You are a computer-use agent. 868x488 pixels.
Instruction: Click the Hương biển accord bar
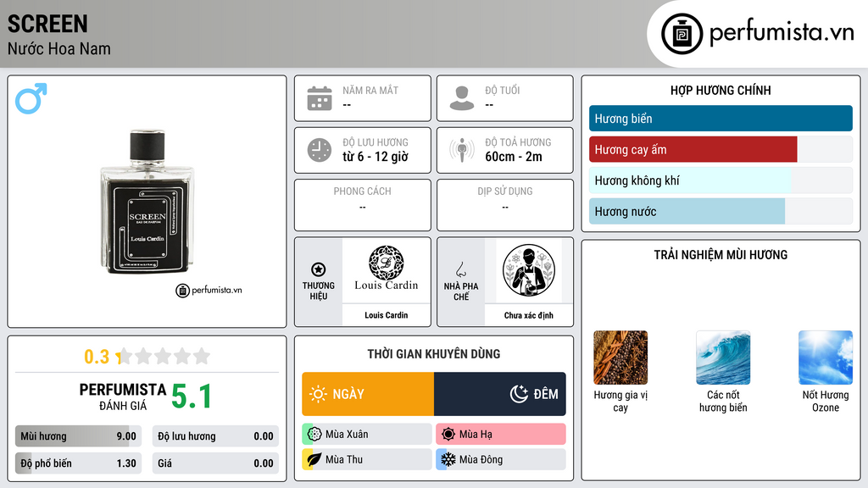click(721, 119)
